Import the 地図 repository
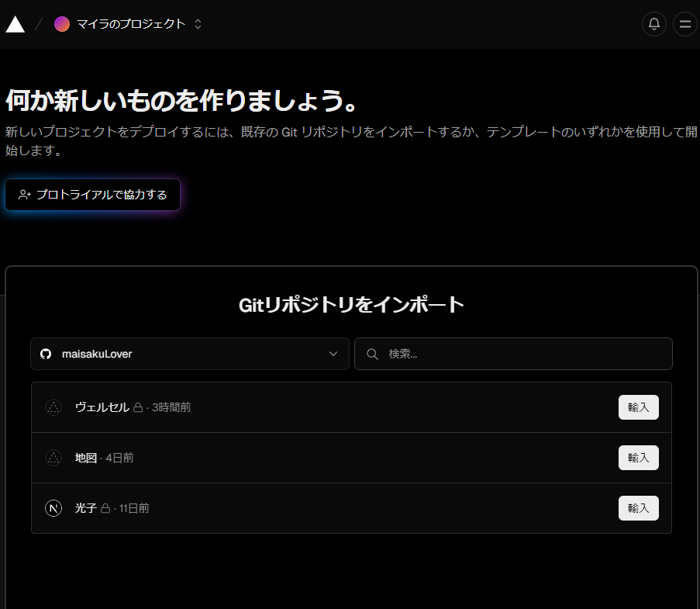Screen dimensions: 700x609 point(639,458)
